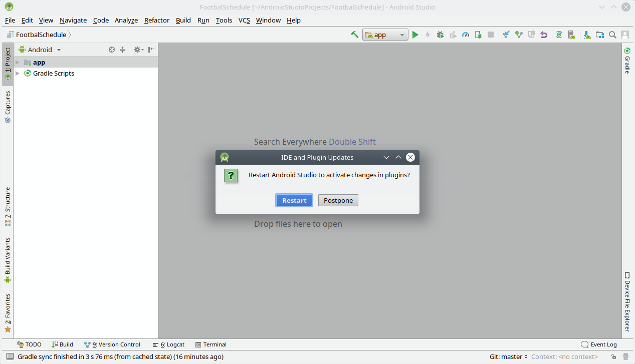This screenshot has width=635, height=364.
Task: Expand the app folder in Project view
Action: coord(18,62)
